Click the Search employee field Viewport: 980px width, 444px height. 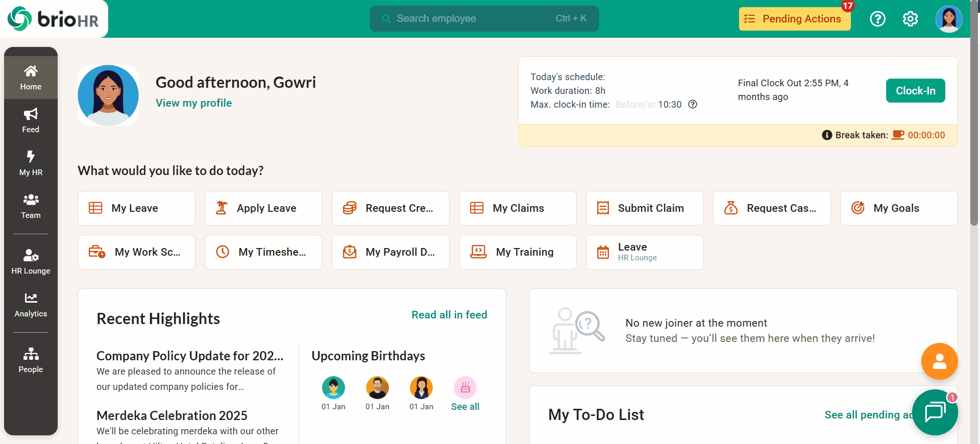point(484,19)
